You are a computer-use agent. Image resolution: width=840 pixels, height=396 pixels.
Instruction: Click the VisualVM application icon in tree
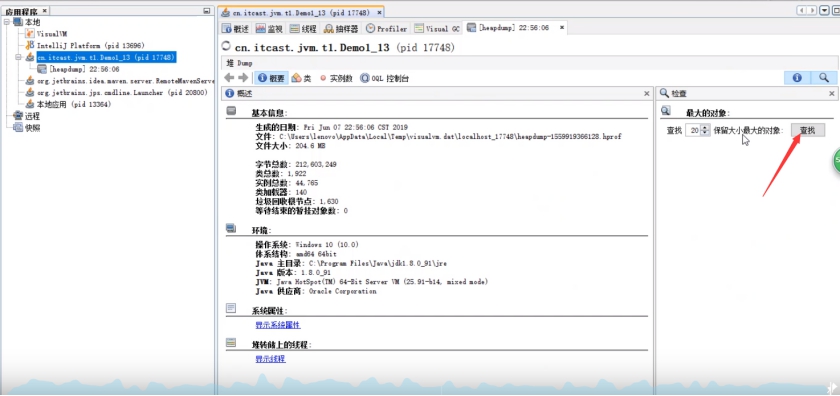coord(30,33)
